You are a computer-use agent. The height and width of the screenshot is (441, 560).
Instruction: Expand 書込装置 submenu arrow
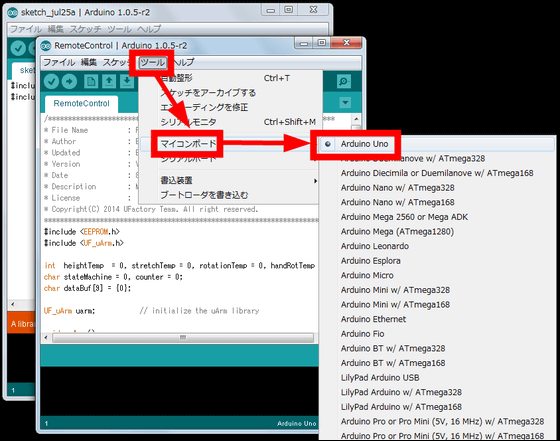tap(315, 181)
